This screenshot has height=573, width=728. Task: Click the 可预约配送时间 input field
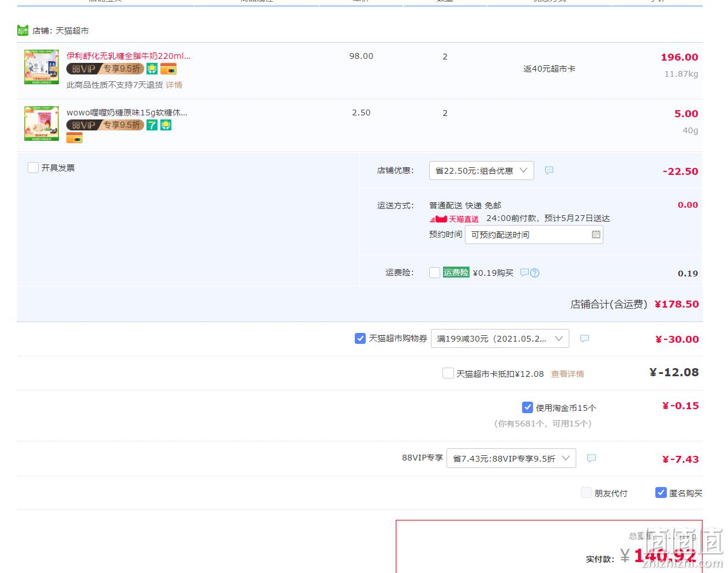(x=534, y=235)
